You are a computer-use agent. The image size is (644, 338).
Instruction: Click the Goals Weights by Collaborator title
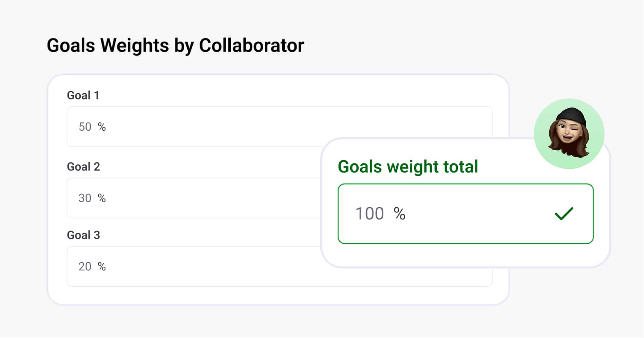click(x=175, y=45)
